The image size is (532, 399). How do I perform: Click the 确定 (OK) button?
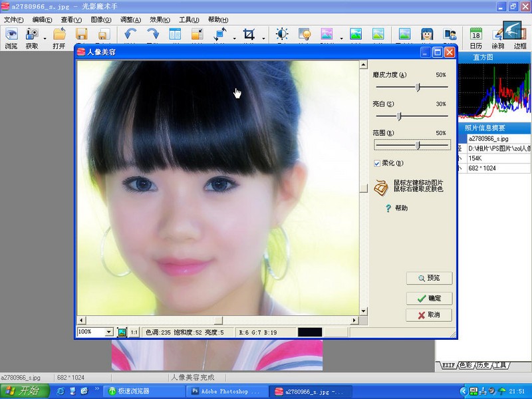click(x=430, y=299)
